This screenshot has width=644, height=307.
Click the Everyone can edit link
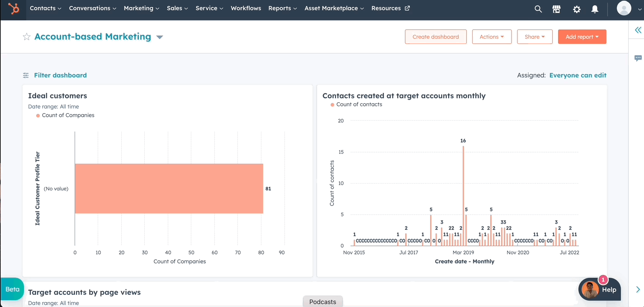(x=578, y=75)
